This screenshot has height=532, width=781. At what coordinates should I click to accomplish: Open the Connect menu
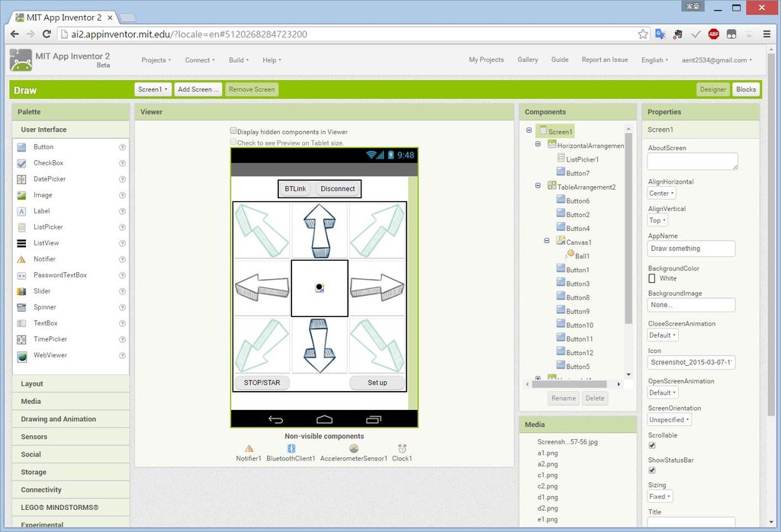[200, 60]
